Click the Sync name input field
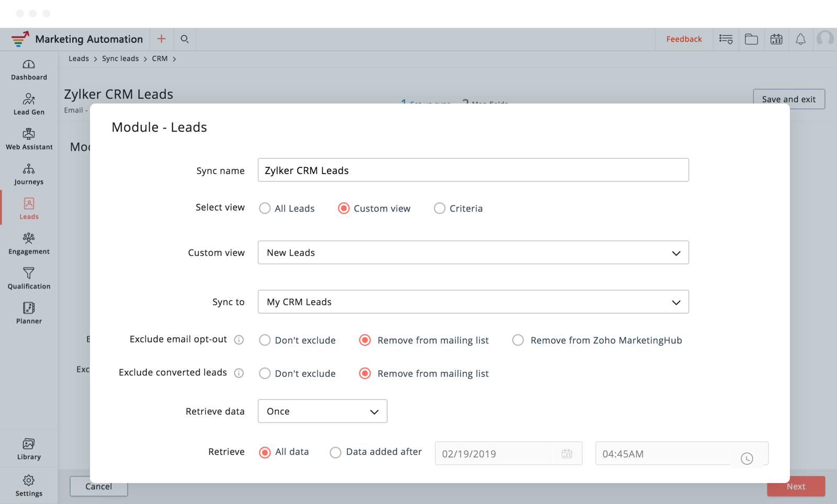Viewport: 837px width, 504px height. (x=473, y=170)
